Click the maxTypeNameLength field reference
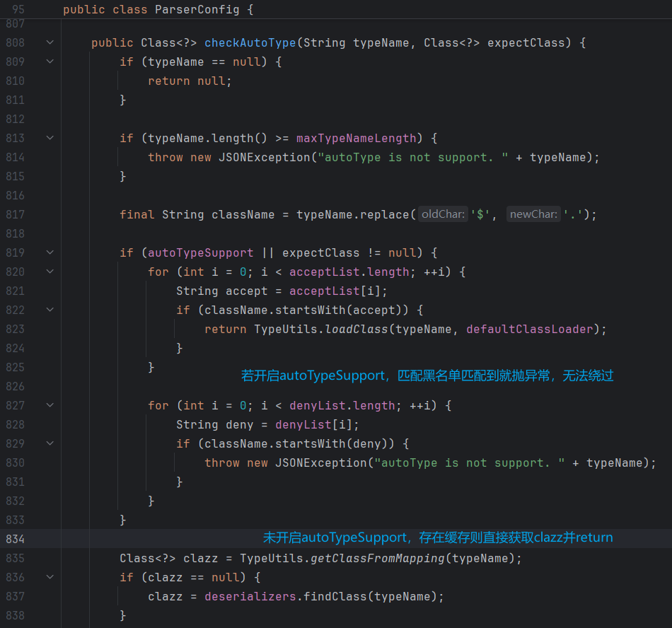 point(356,139)
